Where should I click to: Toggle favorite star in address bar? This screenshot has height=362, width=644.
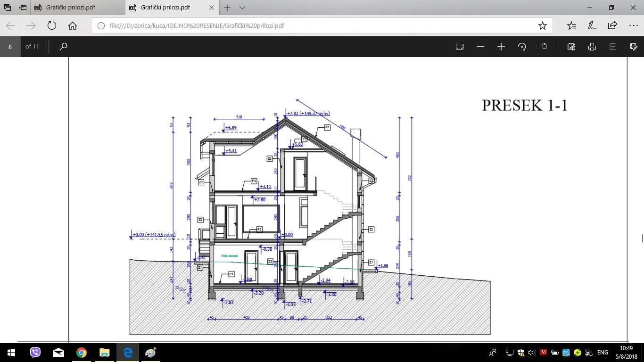point(543,25)
